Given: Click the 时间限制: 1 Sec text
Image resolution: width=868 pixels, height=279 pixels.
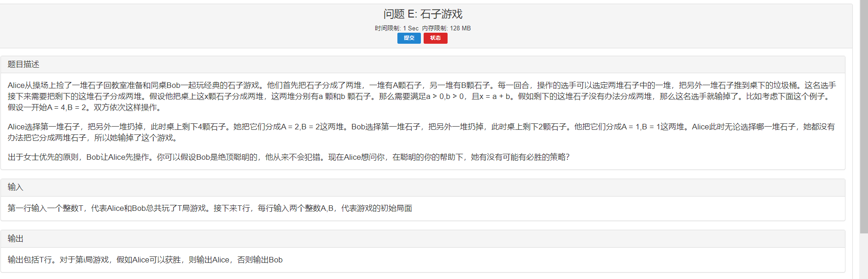Looking at the screenshot, I should tap(396, 28).
